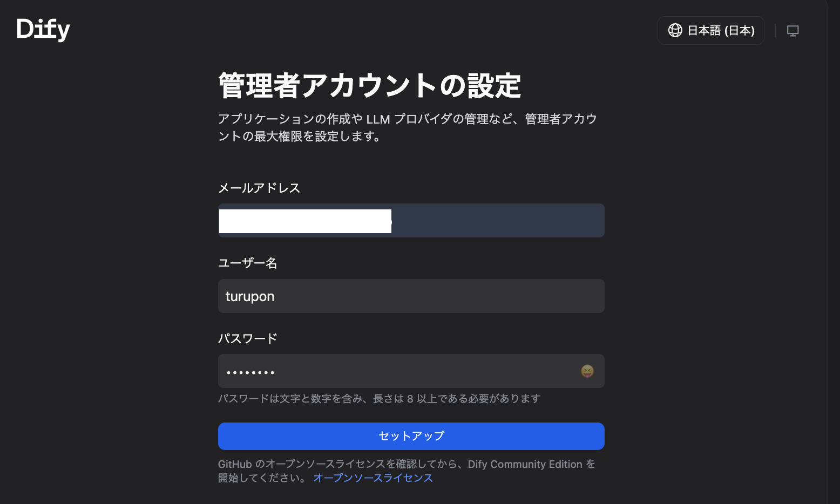Viewport: 840px width, 504px height.
Task: Choose a different language from the selector
Action: point(710,30)
